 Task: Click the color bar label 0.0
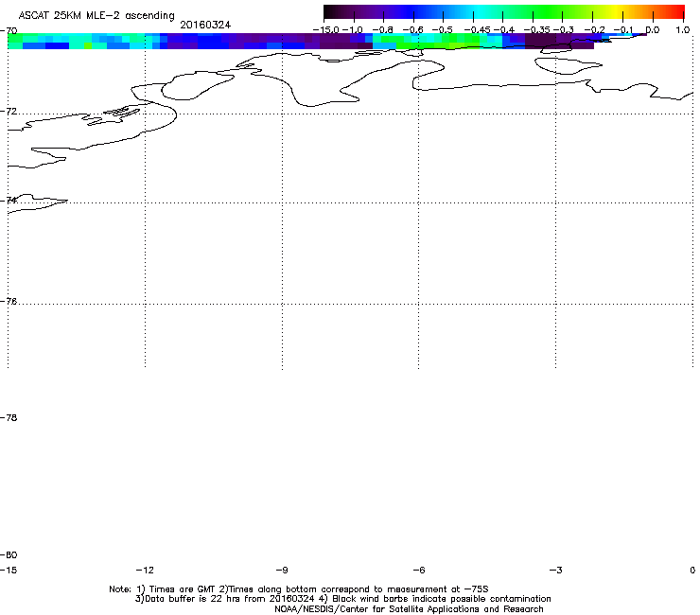pos(653,30)
